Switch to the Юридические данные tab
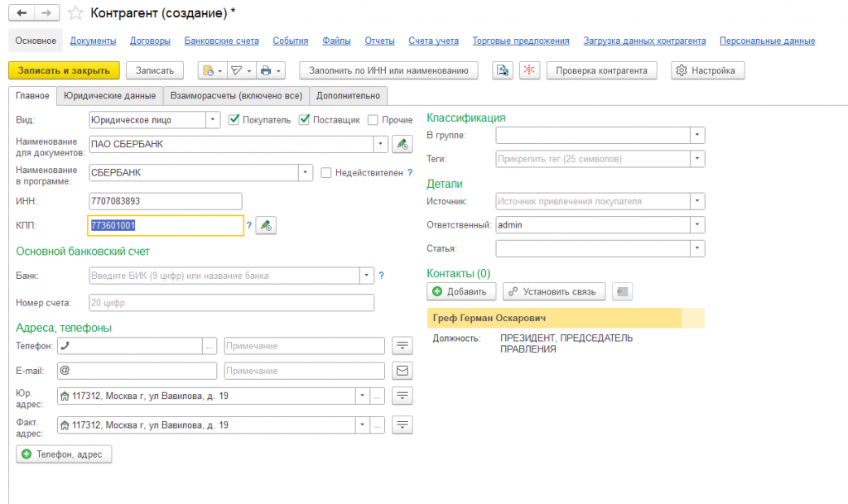 pyautogui.click(x=110, y=96)
